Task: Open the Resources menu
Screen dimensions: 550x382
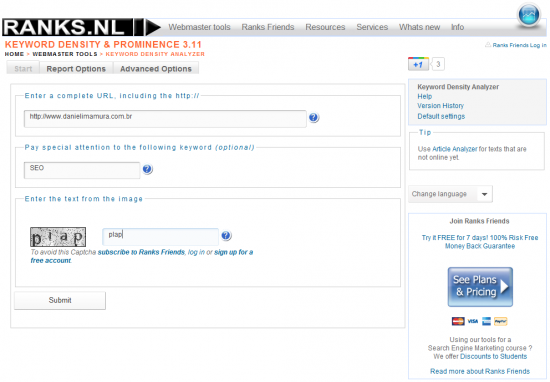Action: tap(325, 27)
